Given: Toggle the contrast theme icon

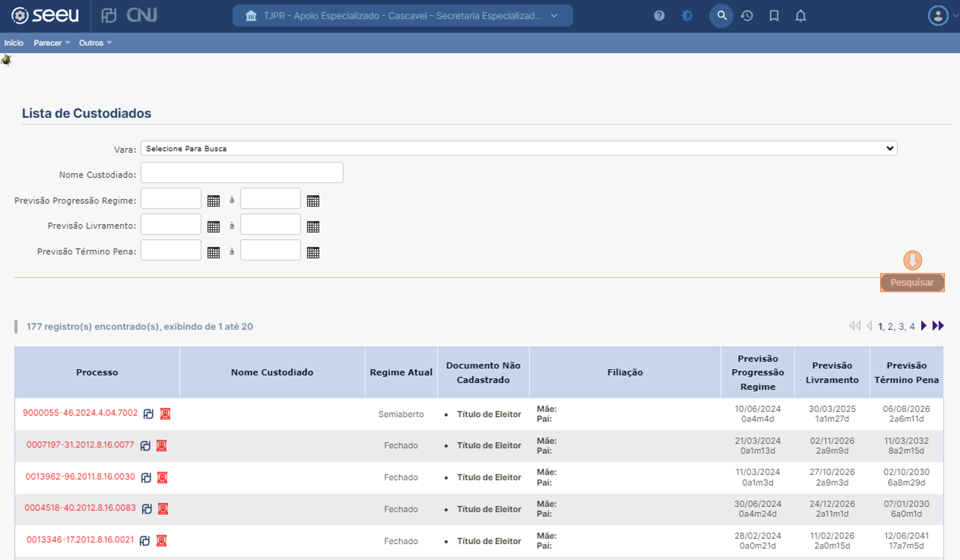Looking at the screenshot, I should point(687,16).
